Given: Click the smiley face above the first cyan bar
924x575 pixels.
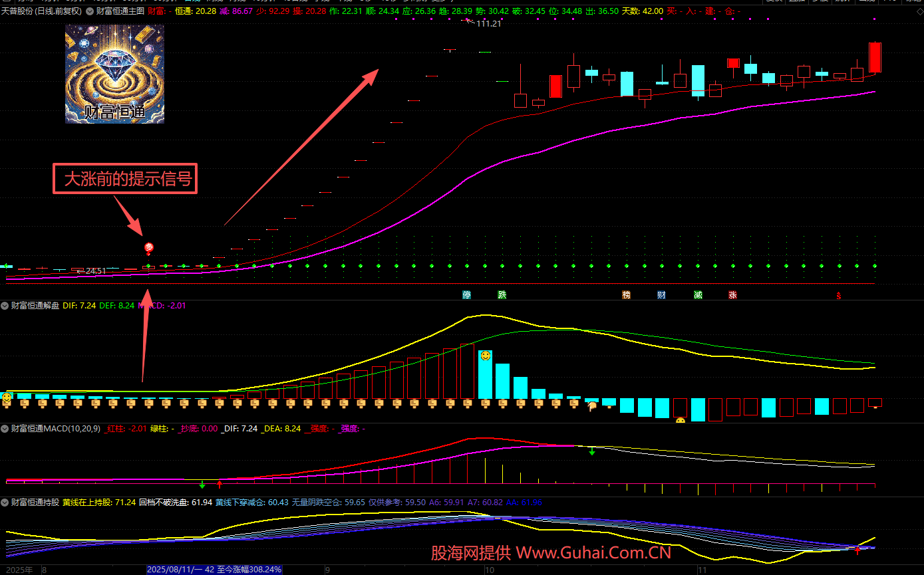Looking at the screenshot, I should pyautogui.click(x=486, y=356).
